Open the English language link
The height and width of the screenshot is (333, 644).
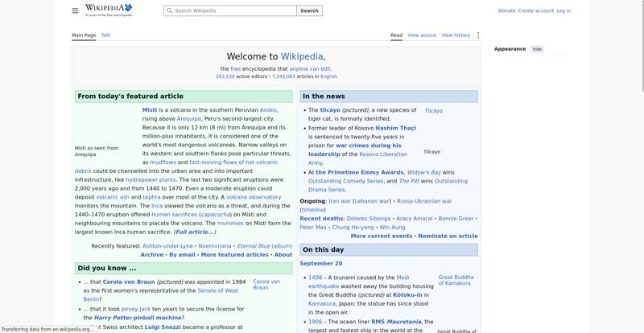[x=328, y=76]
